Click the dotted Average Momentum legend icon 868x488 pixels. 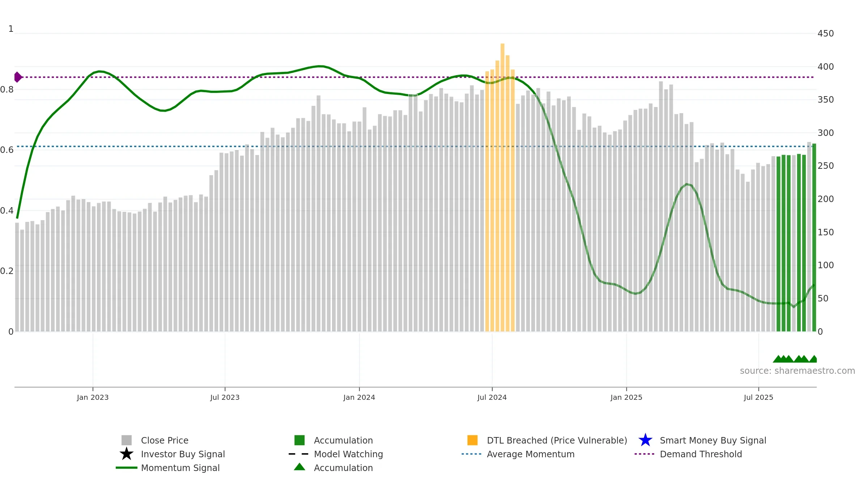472,454
